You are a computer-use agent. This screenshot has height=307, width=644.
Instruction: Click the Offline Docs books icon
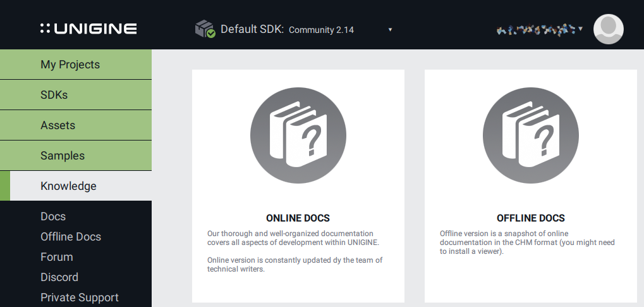(530, 135)
